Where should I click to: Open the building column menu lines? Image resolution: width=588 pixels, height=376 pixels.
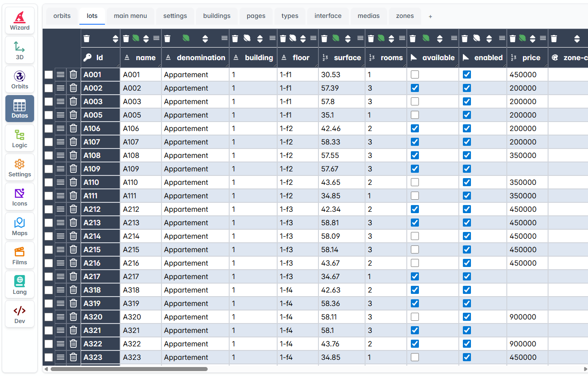272,39
